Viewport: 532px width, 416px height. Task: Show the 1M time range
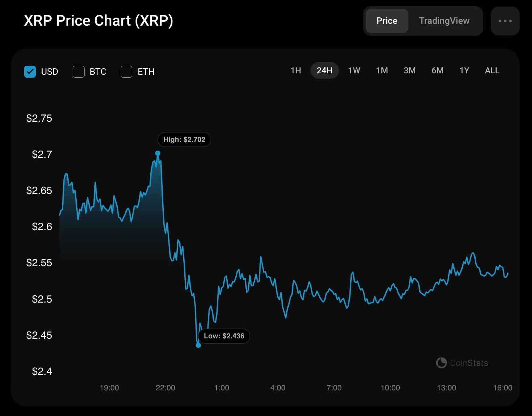[382, 70]
